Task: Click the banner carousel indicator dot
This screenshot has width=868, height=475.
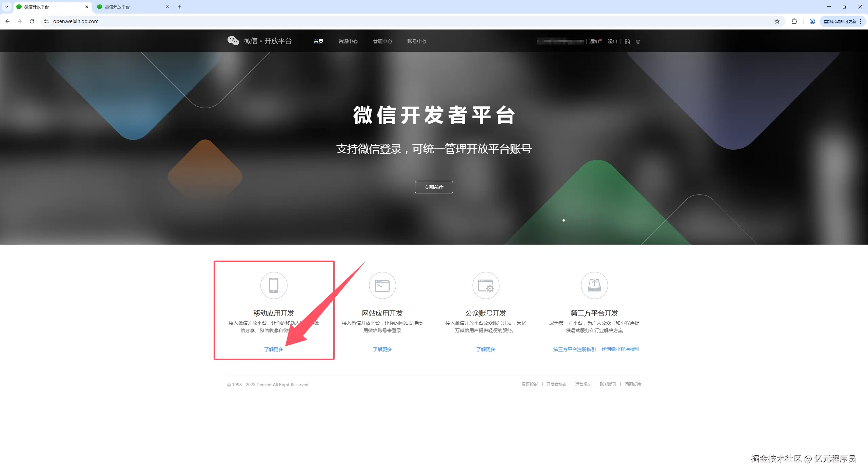Action: [564, 221]
